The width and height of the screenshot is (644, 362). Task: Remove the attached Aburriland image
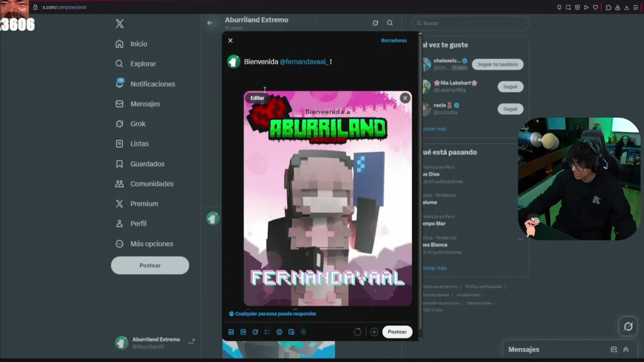(x=405, y=98)
